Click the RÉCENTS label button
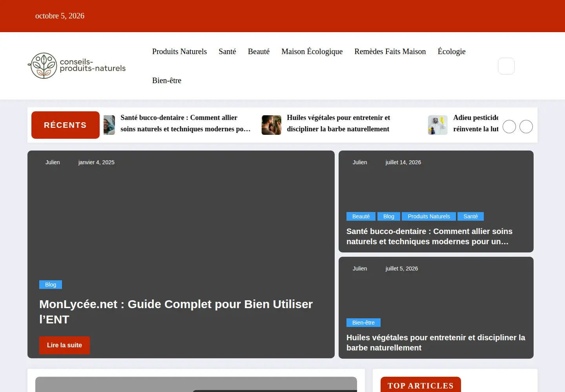 66,125
